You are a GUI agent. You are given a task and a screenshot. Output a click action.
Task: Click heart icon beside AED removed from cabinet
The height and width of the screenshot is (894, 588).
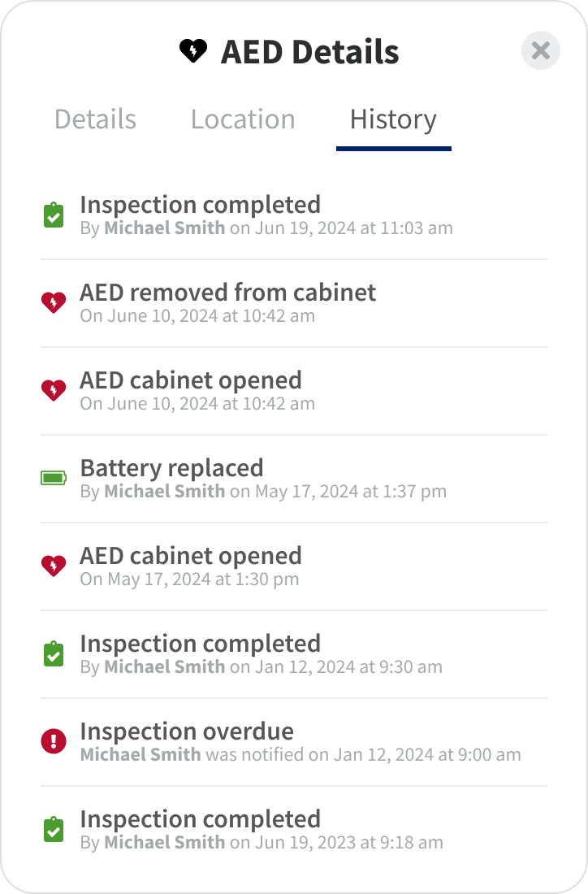click(x=54, y=303)
